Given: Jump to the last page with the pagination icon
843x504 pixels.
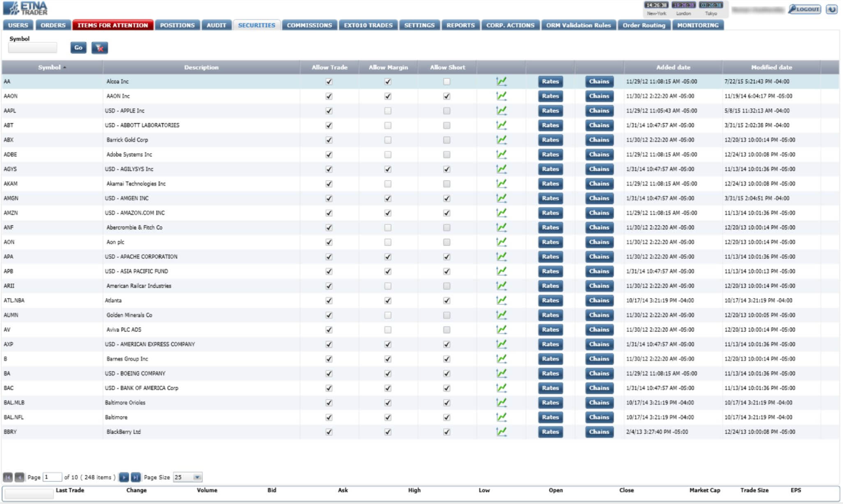Looking at the screenshot, I should point(136,477).
